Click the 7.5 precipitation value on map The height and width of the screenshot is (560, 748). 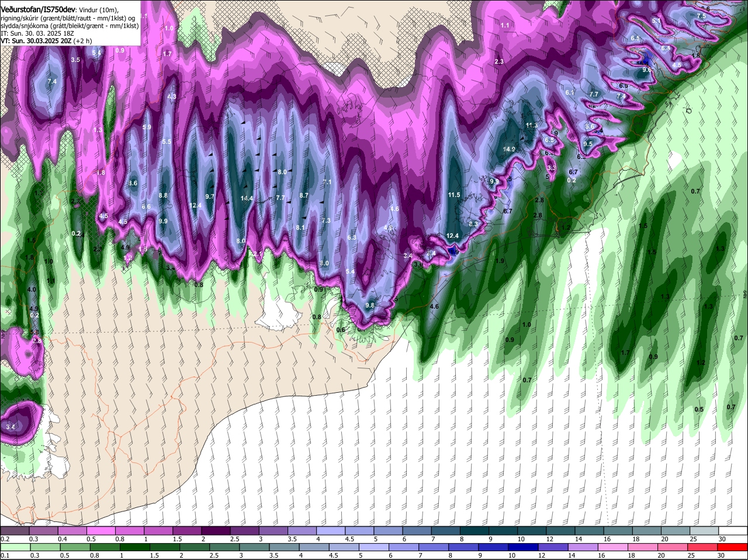click(x=702, y=16)
